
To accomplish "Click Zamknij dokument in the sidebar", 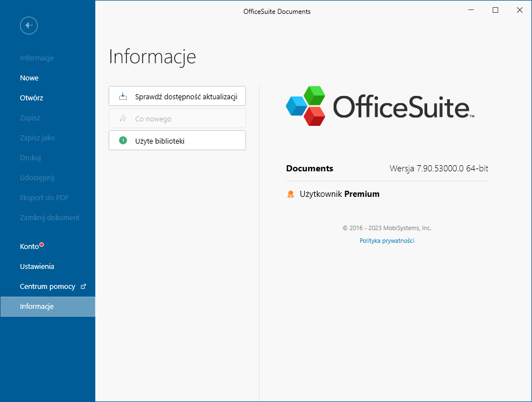I will pos(49,218).
